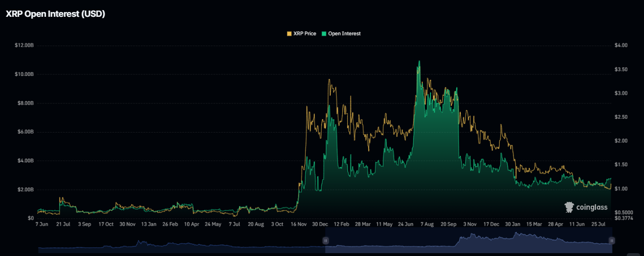Click the 26 Feb date label
Screen dimensions: 644x256
[170, 224]
